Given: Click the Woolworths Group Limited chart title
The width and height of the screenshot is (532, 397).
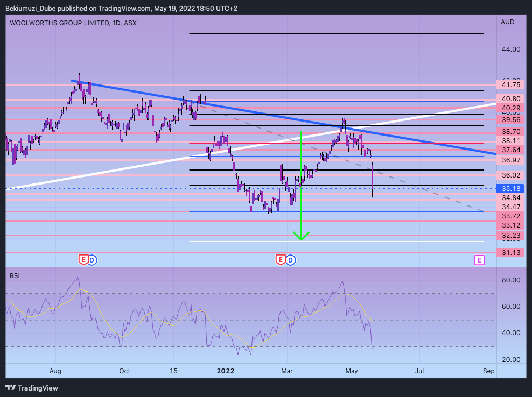Looking at the screenshot, I should pyautogui.click(x=73, y=23).
